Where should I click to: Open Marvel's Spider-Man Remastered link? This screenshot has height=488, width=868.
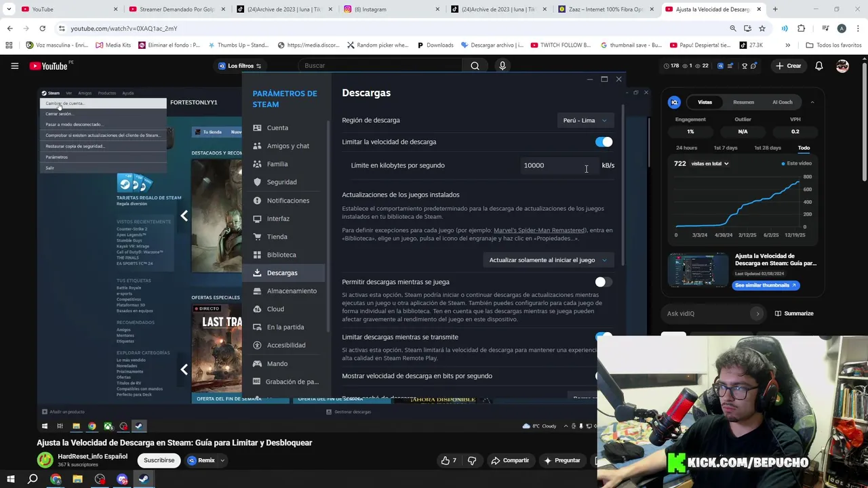click(539, 230)
